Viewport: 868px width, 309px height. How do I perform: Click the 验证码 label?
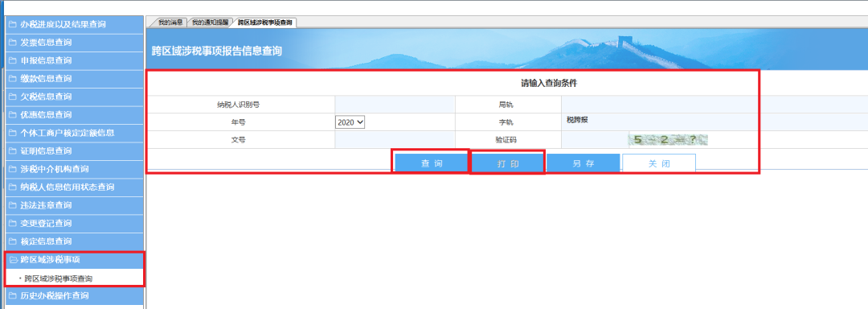click(506, 140)
